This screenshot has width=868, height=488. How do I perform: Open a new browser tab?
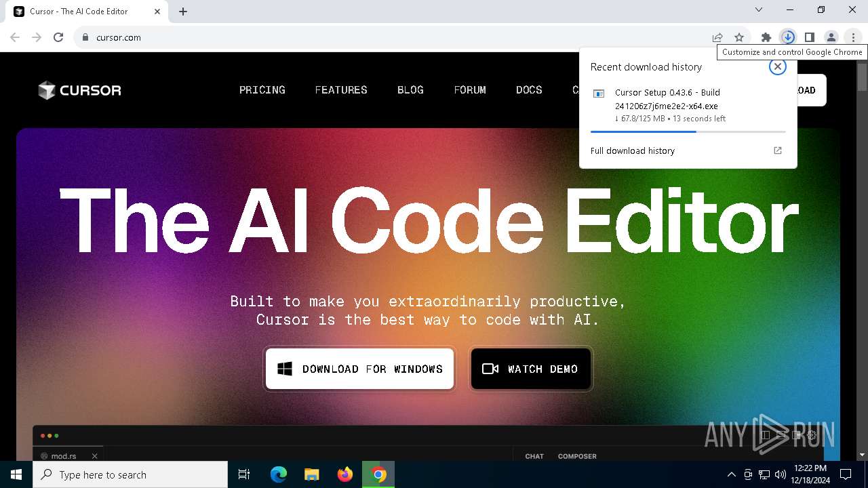point(183,12)
